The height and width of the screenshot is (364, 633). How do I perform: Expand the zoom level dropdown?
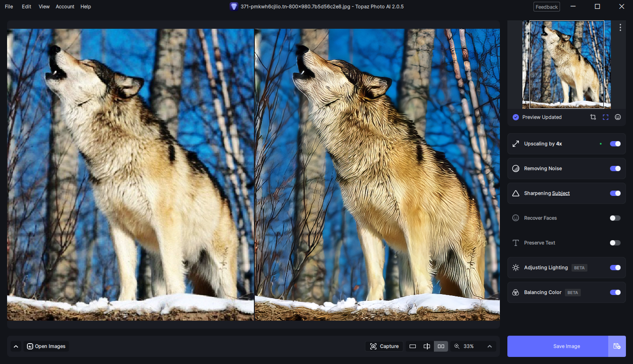489,346
